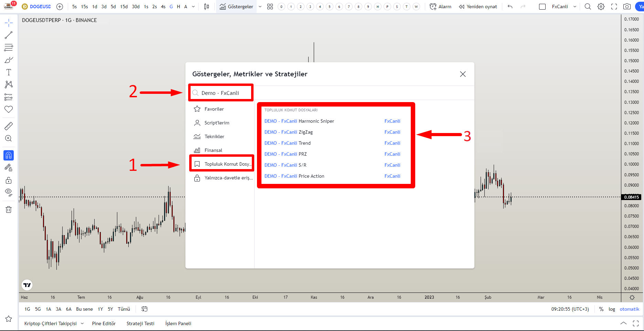Toggle stay-in-drawing-mode pencil lock
Viewport: 644px width, 331px height.
click(x=9, y=168)
